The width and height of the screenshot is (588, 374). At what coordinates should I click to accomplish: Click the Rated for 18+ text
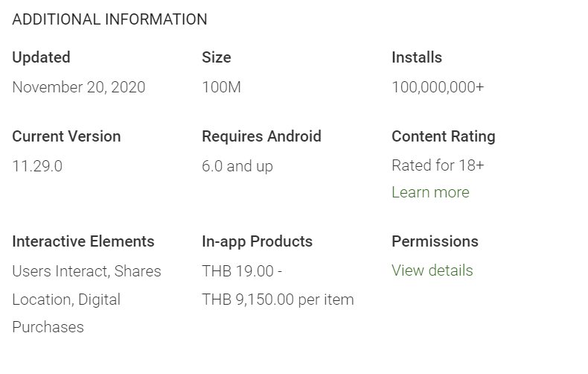438,165
